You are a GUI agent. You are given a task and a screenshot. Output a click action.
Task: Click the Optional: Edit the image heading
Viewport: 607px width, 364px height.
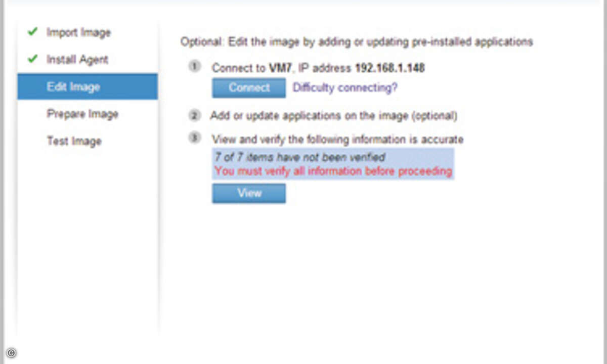(x=357, y=41)
